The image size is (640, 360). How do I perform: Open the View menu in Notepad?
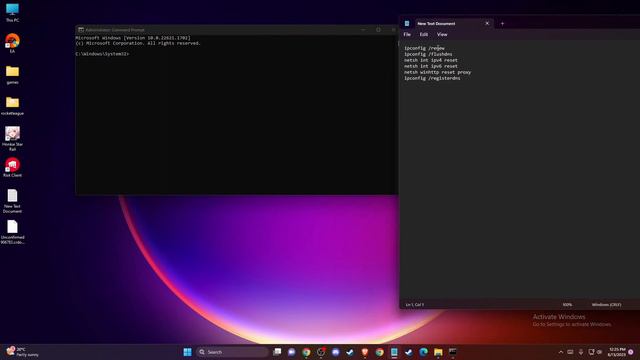pyautogui.click(x=442, y=35)
